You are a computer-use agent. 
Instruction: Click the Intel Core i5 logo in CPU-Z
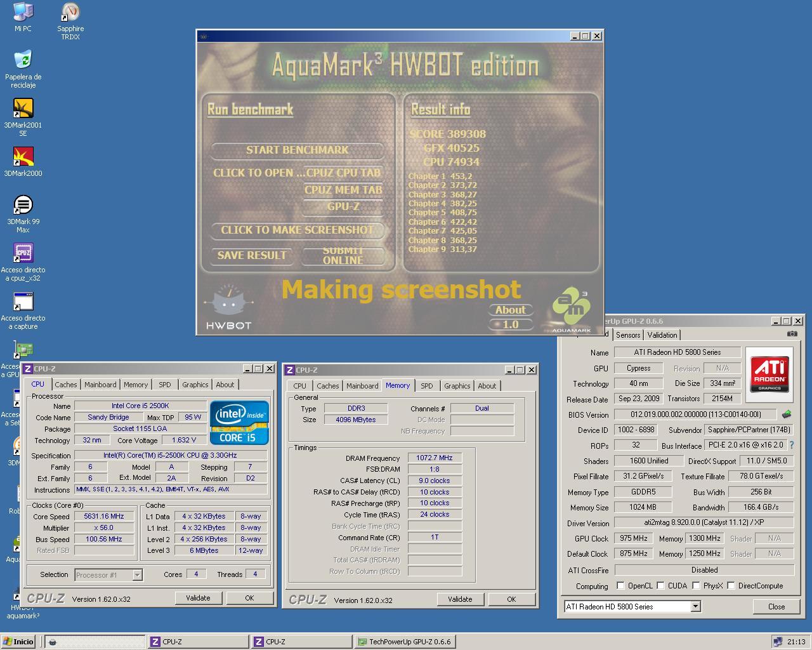tap(239, 422)
